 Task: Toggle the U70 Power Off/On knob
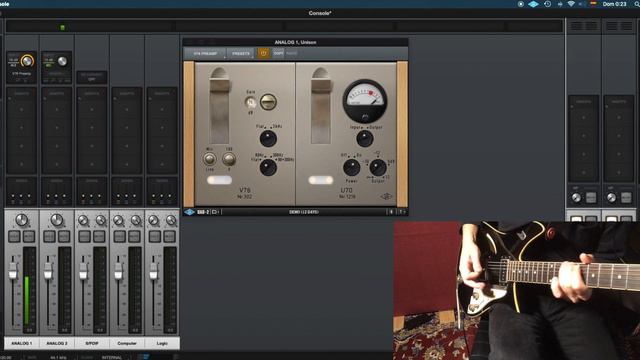pyautogui.click(x=351, y=167)
